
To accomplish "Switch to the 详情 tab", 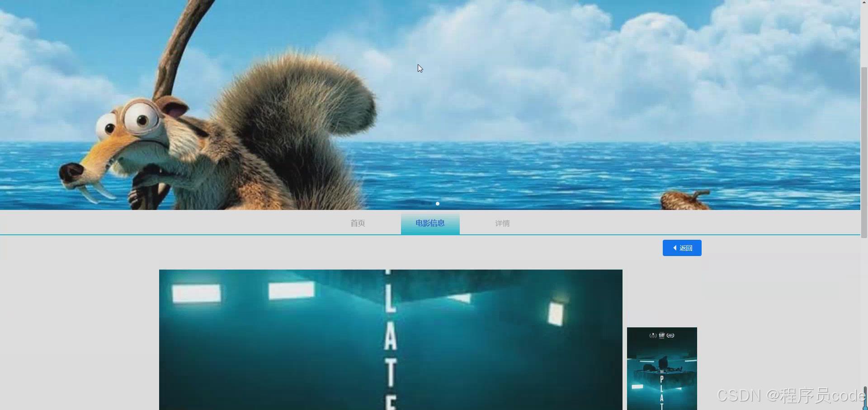I will click(502, 223).
